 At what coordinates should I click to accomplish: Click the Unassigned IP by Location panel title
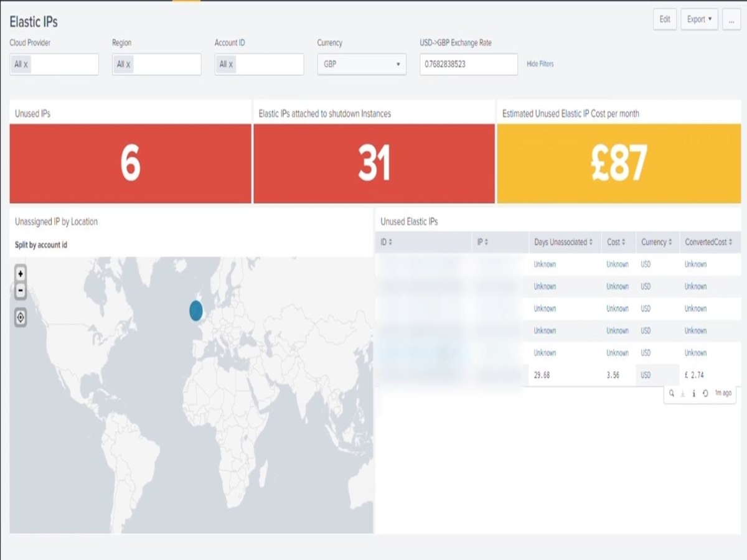tap(56, 222)
